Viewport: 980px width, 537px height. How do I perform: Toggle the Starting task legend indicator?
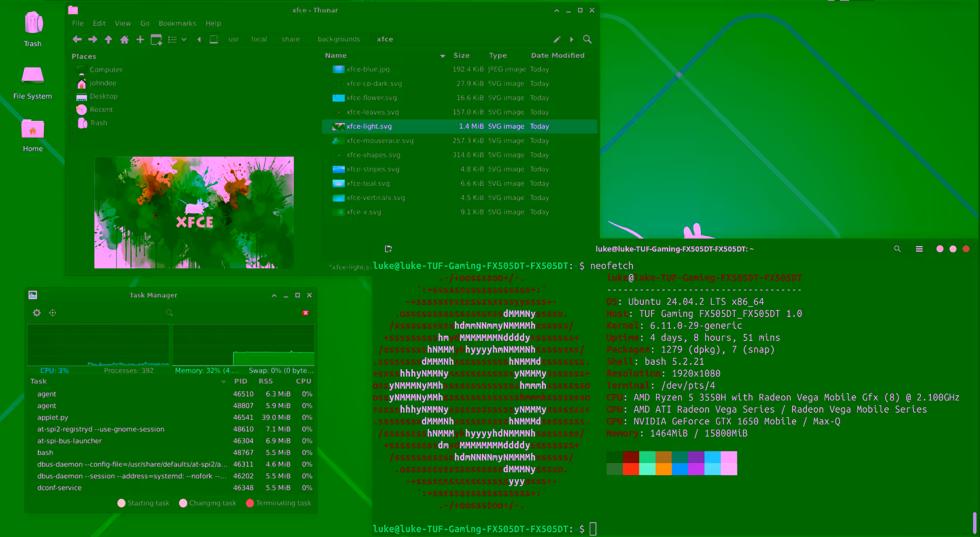[x=122, y=503]
